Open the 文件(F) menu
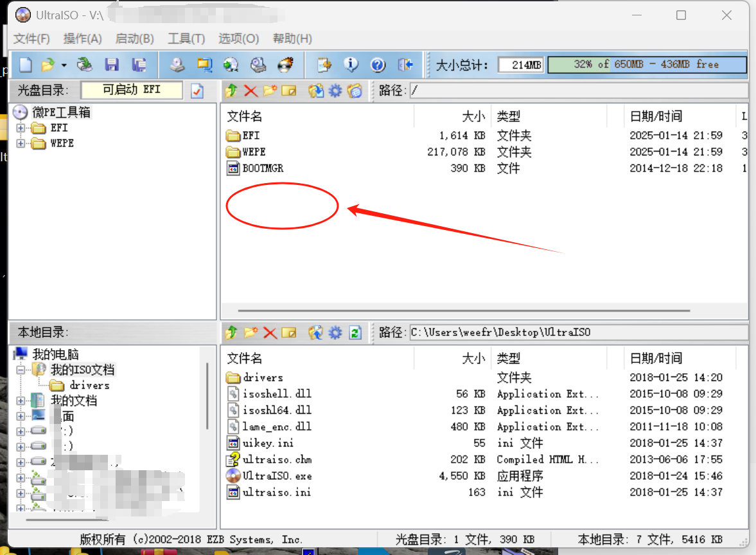This screenshot has height=555, width=756. (x=31, y=39)
